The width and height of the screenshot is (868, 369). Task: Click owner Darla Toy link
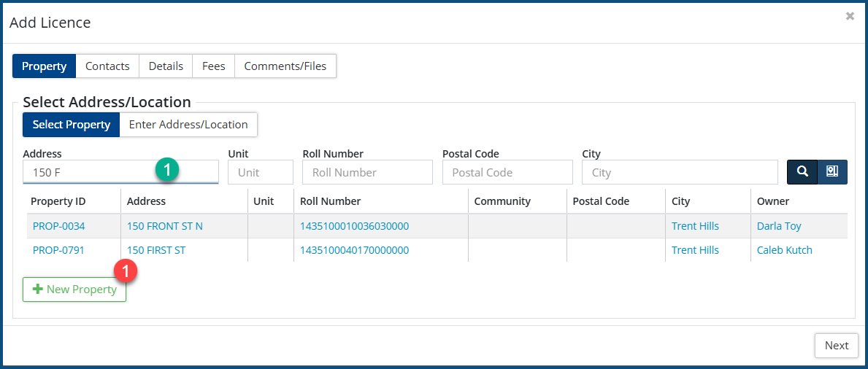pyautogui.click(x=779, y=226)
